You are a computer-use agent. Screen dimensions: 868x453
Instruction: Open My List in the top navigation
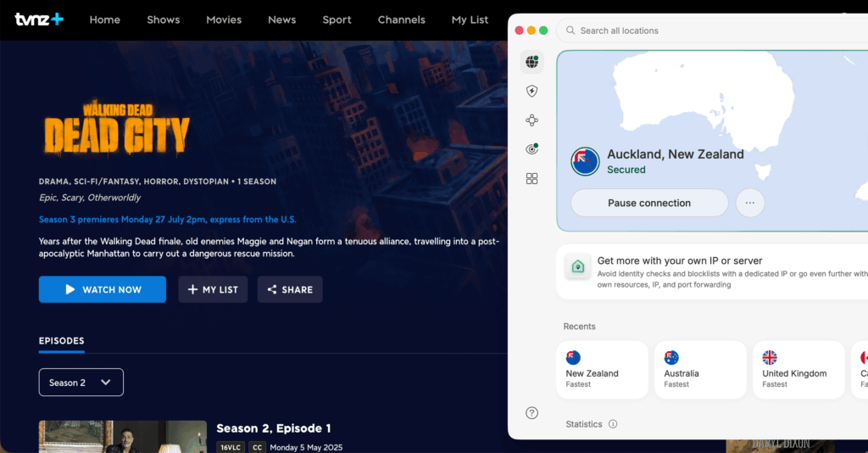coord(470,20)
